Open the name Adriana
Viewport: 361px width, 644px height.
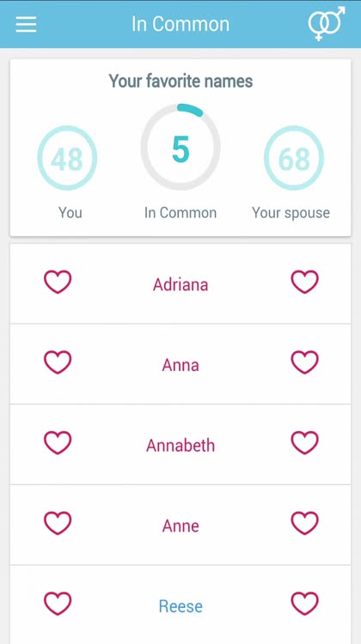[x=180, y=284]
